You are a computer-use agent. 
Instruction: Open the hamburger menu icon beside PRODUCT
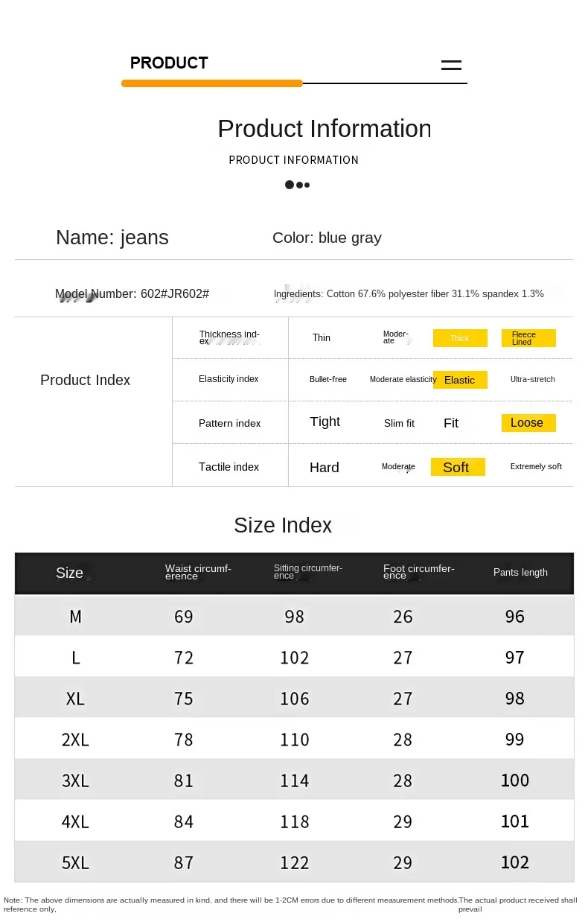[x=451, y=65]
